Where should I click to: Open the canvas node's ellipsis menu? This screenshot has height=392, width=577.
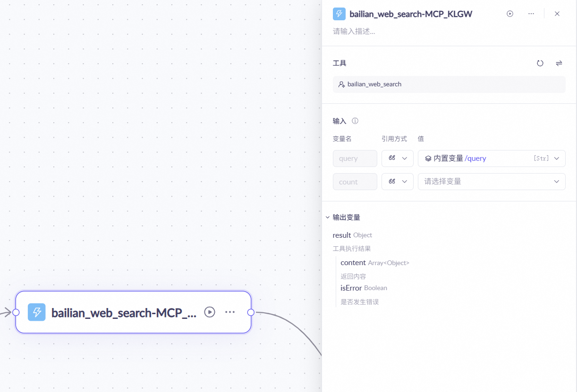pyautogui.click(x=230, y=312)
